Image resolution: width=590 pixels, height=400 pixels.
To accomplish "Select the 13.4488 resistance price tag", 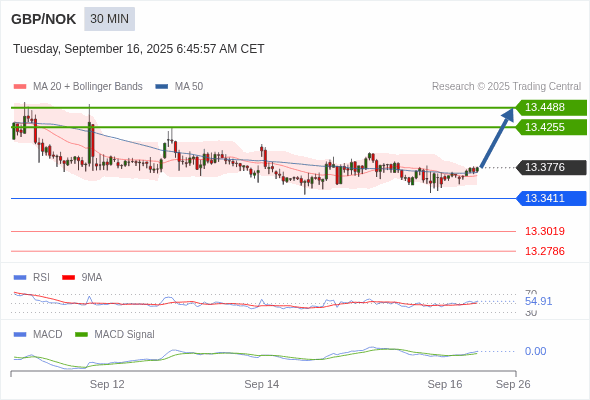I will click(551, 107).
